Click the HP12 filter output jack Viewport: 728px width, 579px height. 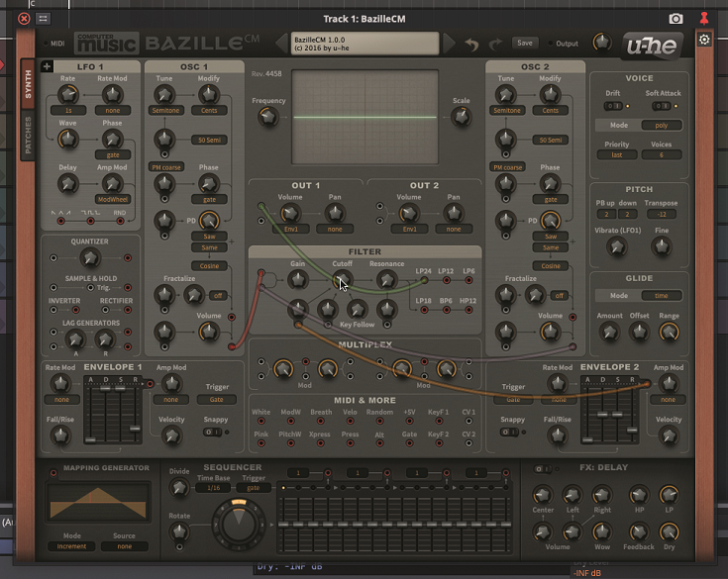tap(468, 310)
